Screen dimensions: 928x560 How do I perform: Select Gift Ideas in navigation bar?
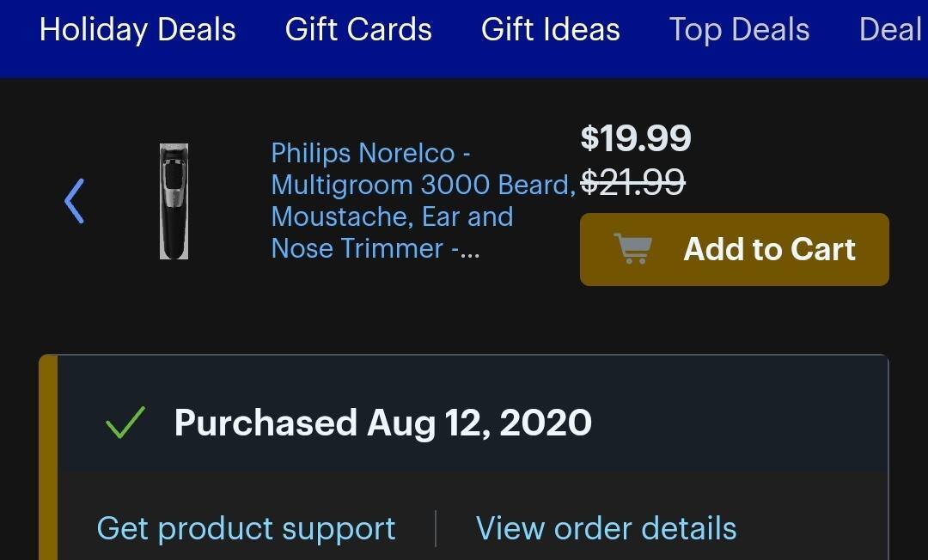[x=550, y=30]
